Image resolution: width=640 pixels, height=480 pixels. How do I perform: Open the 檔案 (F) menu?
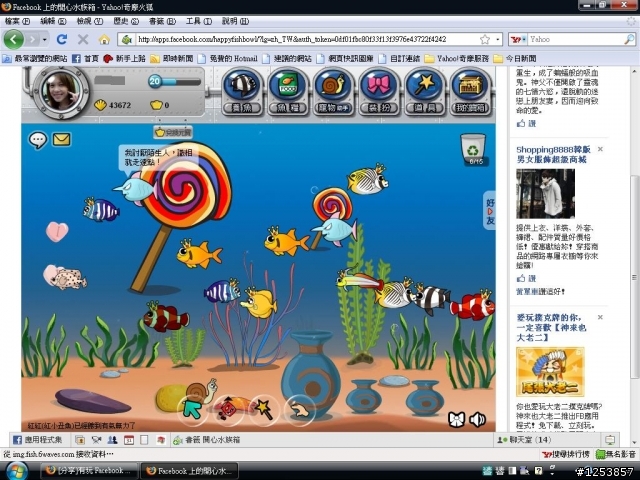17,21
